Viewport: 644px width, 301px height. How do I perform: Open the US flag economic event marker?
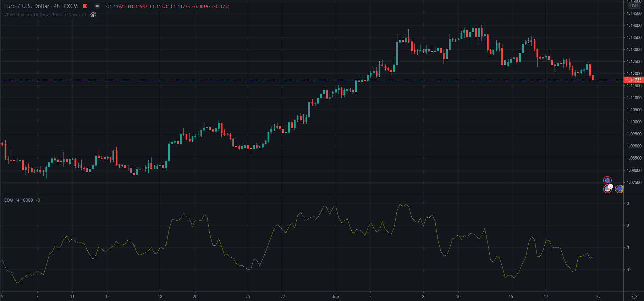pyautogui.click(x=607, y=189)
